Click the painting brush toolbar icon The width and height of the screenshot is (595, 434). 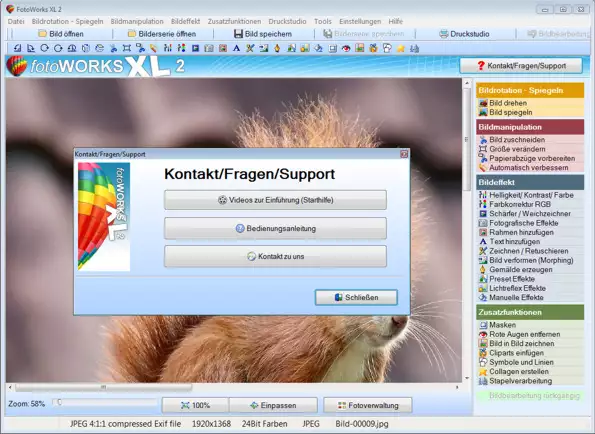[277, 48]
